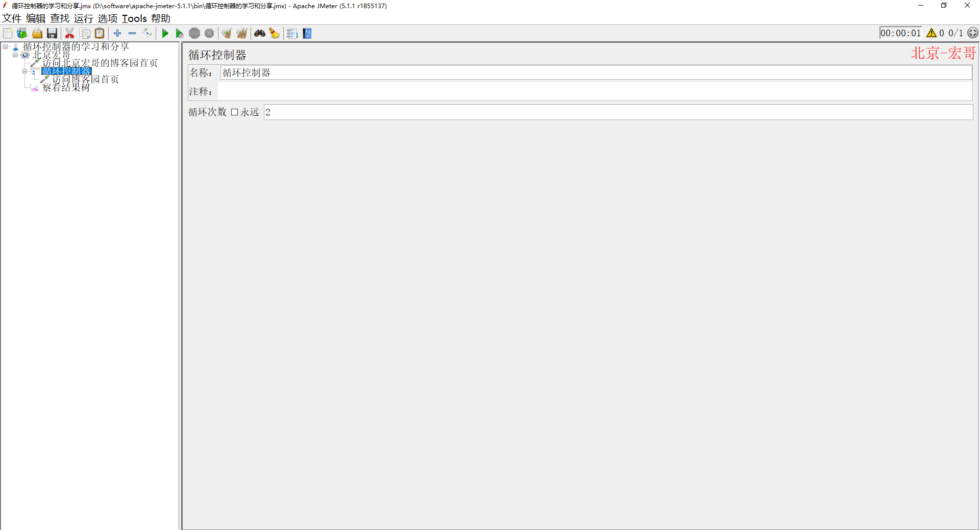The height and width of the screenshot is (530, 980).
Task: Click the 名称 name input field
Action: coord(596,73)
